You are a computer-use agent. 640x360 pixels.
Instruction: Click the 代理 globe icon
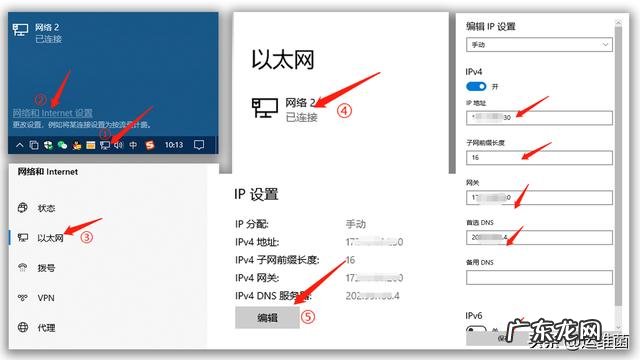point(23,327)
